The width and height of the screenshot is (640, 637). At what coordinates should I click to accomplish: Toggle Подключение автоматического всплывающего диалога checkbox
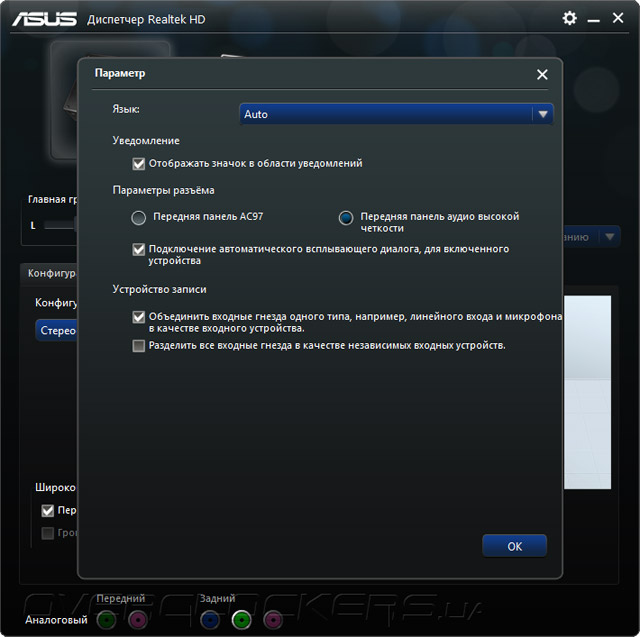pyautogui.click(x=139, y=249)
